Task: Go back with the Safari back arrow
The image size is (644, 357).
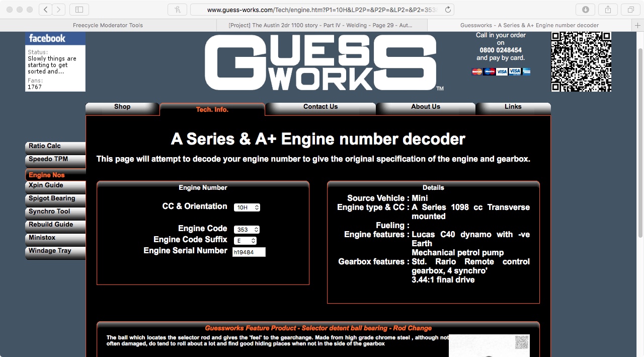Action: [46, 10]
